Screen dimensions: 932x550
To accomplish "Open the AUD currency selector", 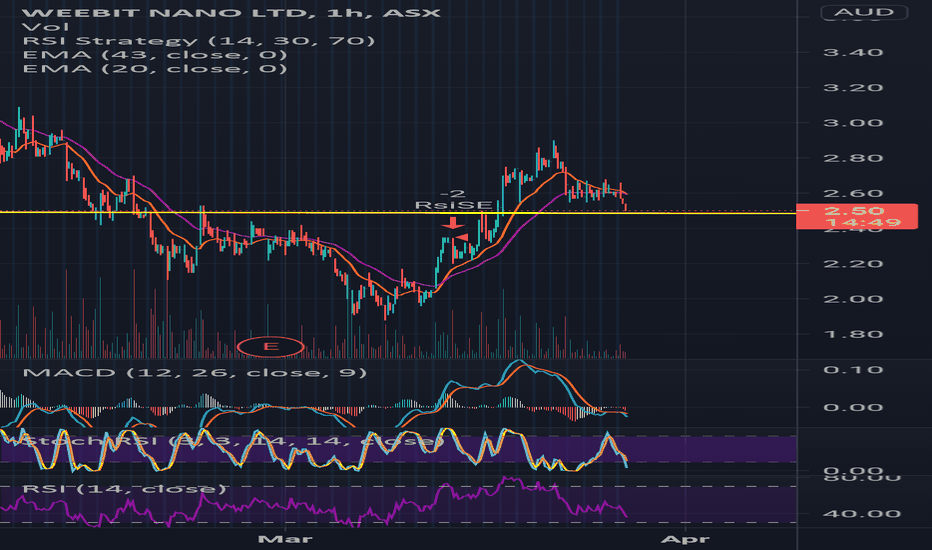I will [x=864, y=12].
